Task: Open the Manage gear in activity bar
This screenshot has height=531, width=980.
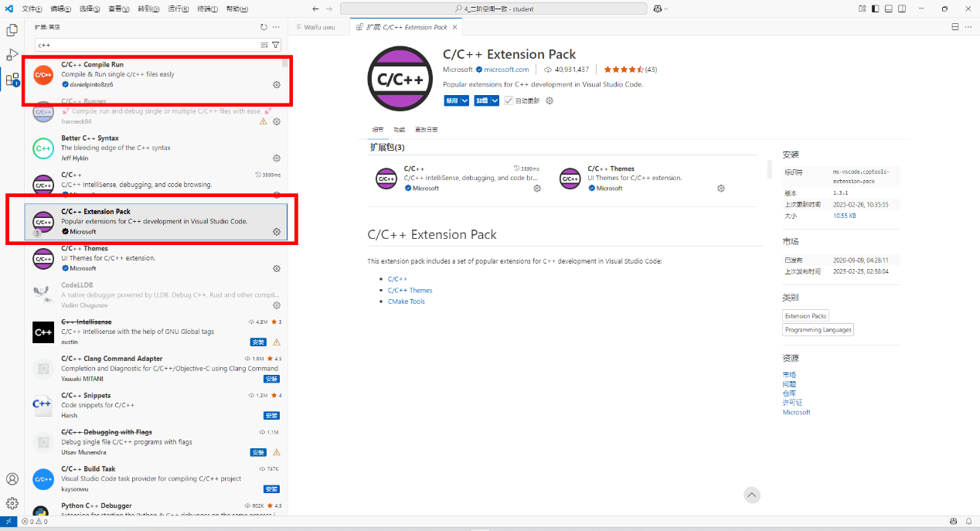Action: [x=12, y=503]
